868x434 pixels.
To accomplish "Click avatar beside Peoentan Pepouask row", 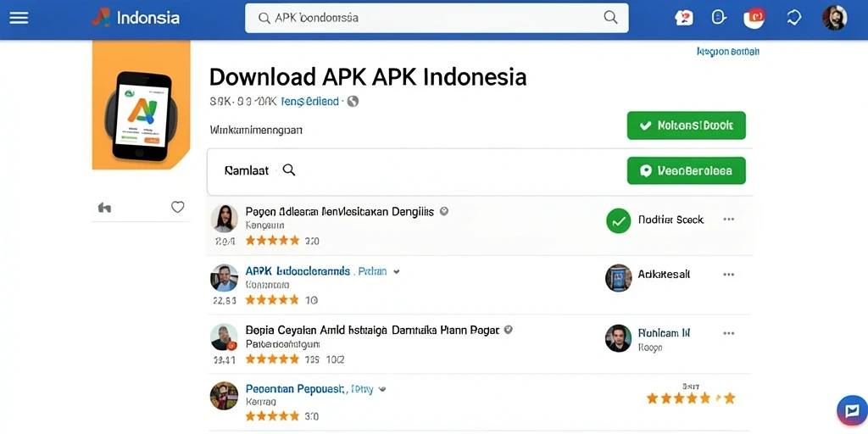I will (x=224, y=396).
